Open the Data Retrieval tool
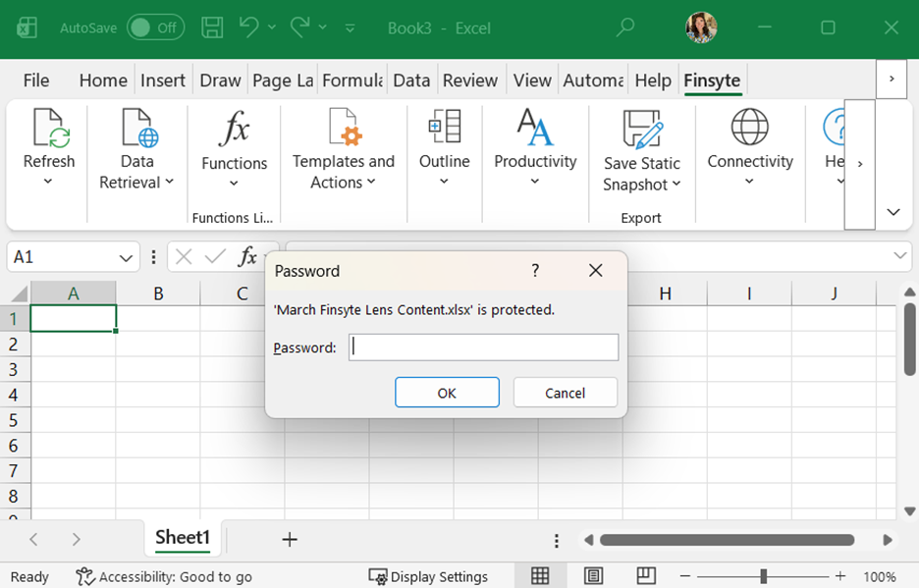Image resolution: width=919 pixels, height=588 pixels. (x=137, y=130)
